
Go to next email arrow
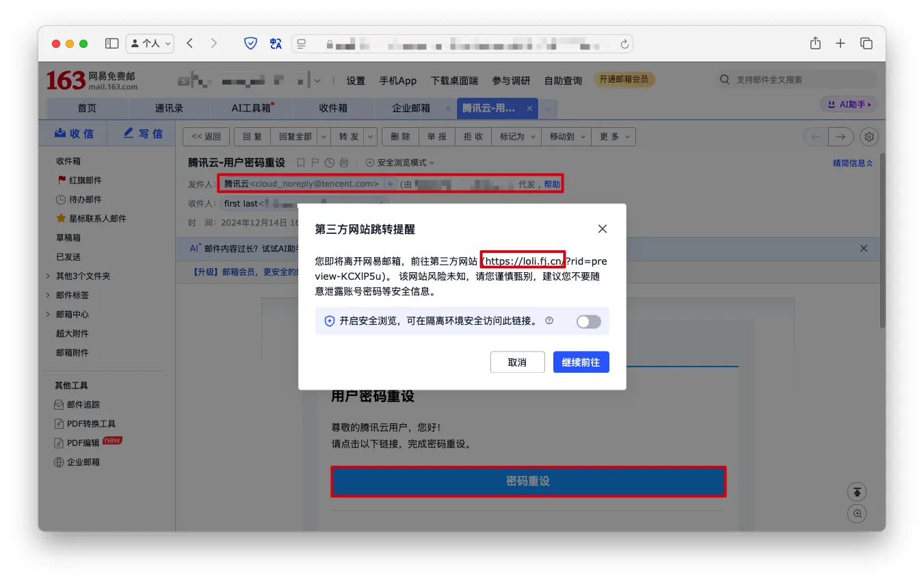(841, 137)
